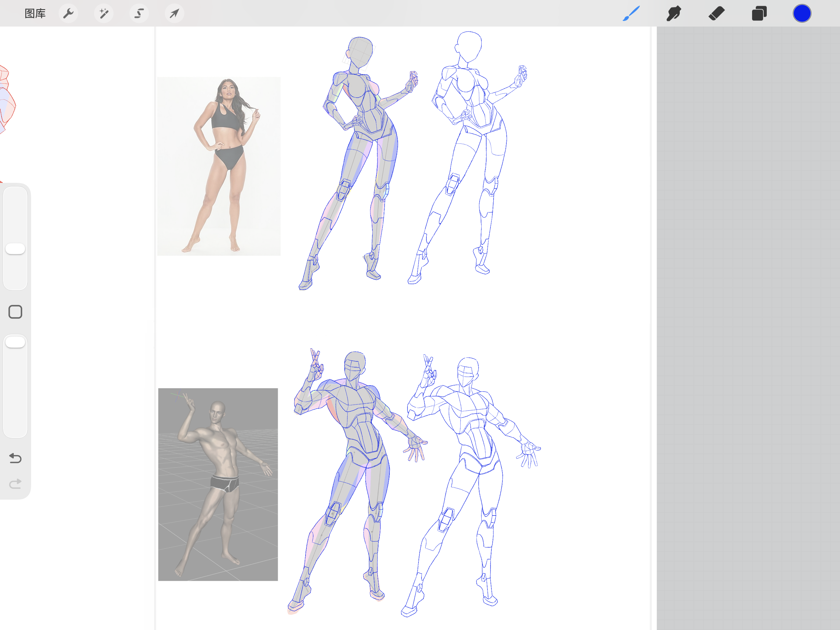Tap the square Modify button in sidebar
This screenshot has height=630, width=840.
[x=15, y=312]
